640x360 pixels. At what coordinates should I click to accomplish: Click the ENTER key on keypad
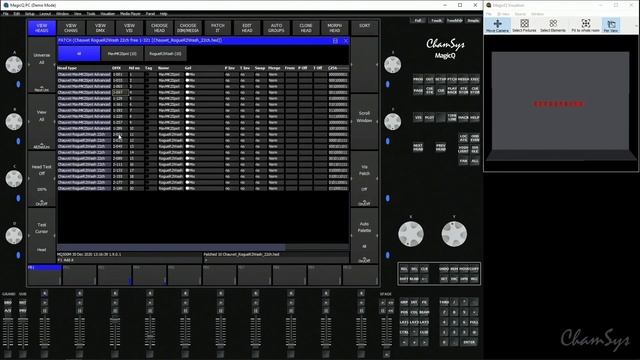(x=469, y=342)
